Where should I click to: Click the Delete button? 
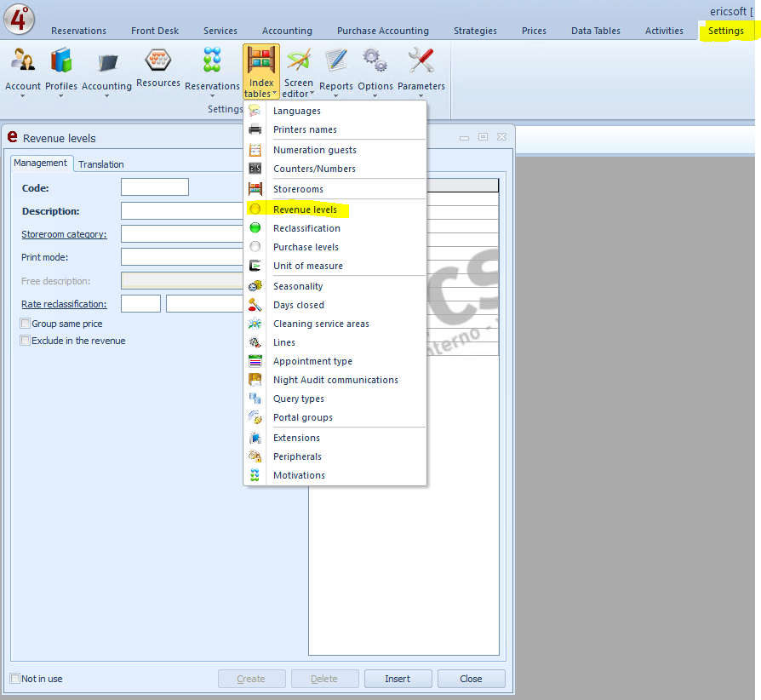(x=323, y=679)
